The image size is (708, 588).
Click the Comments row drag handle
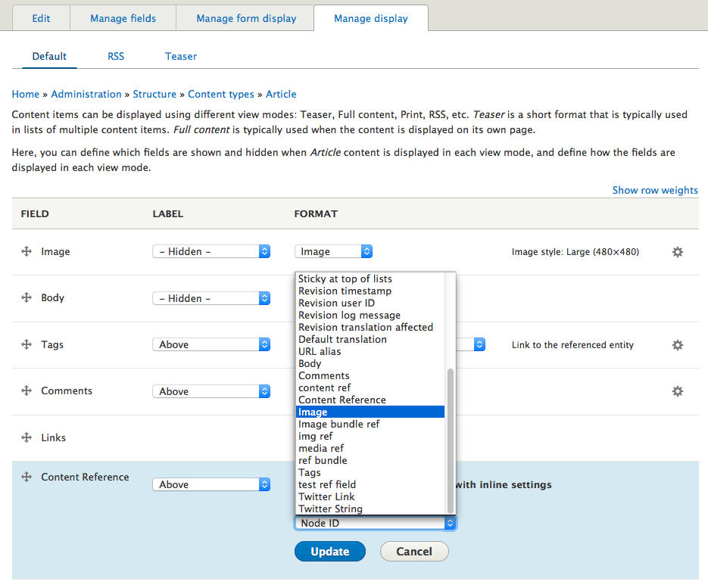27,391
